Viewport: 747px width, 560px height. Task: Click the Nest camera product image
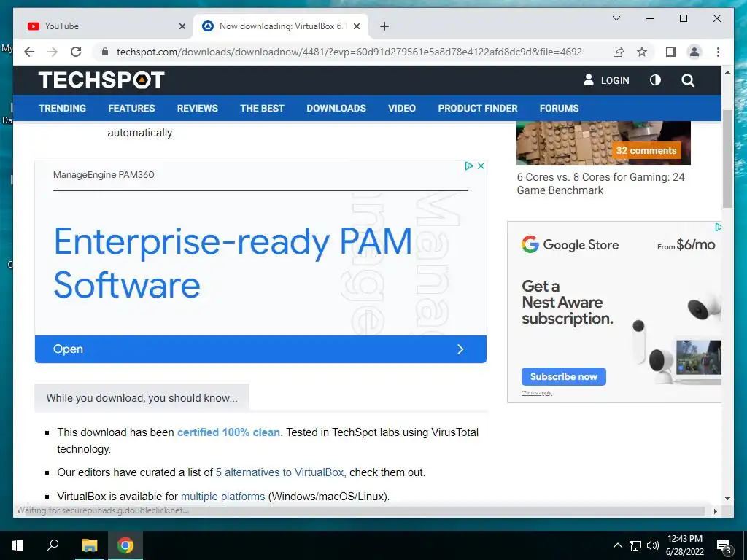click(676, 338)
